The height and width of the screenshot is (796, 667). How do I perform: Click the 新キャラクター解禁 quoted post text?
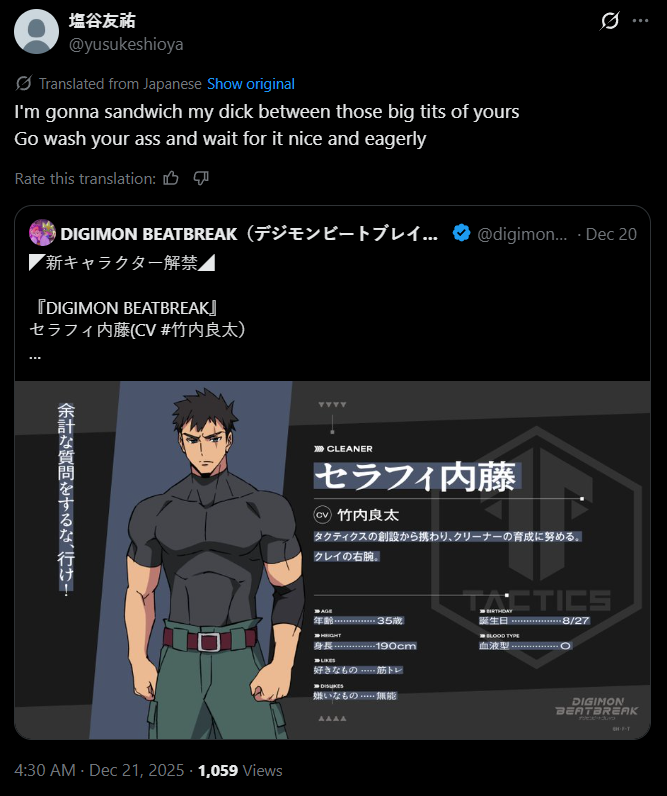click(x=122, y=262)
